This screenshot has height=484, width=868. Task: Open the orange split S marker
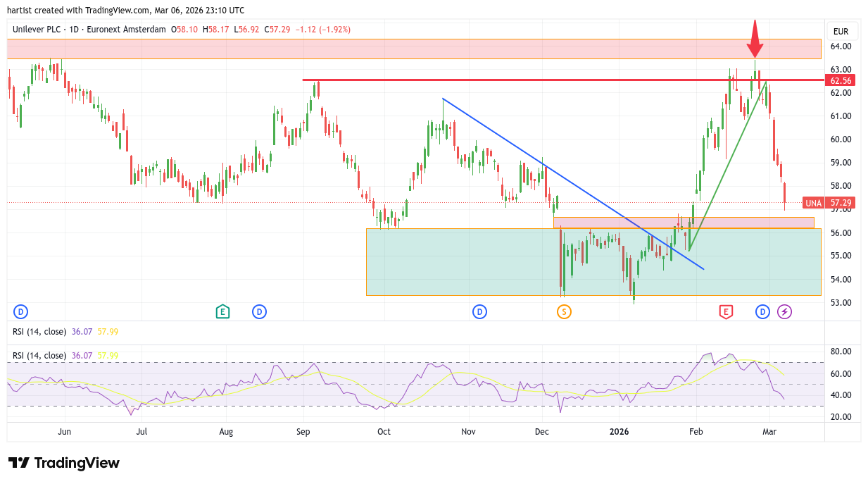coord(564,311)
